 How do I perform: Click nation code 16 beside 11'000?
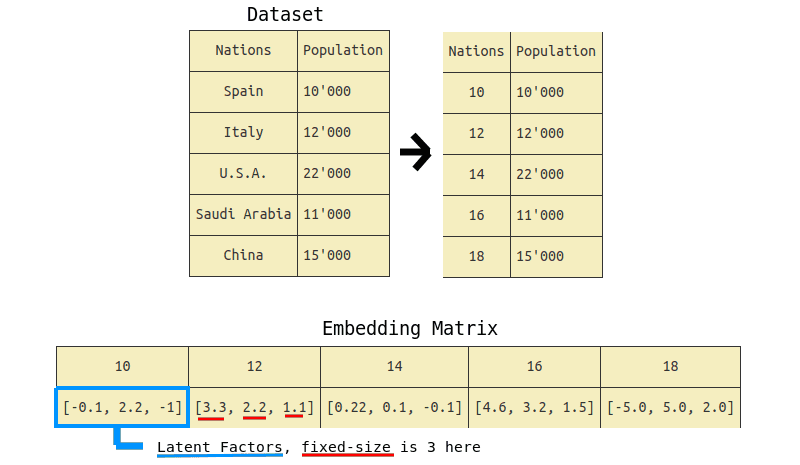click(477, 215)
